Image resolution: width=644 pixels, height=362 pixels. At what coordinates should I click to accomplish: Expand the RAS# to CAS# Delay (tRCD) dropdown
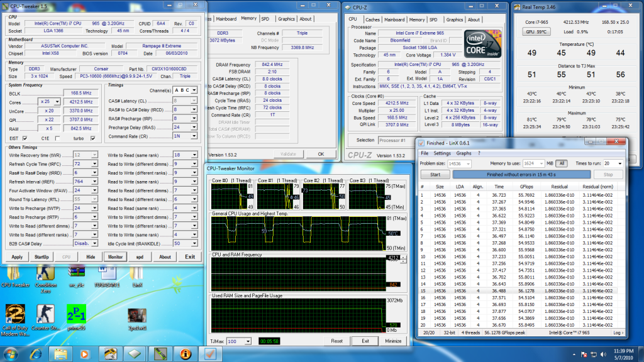tap(194, 109)
